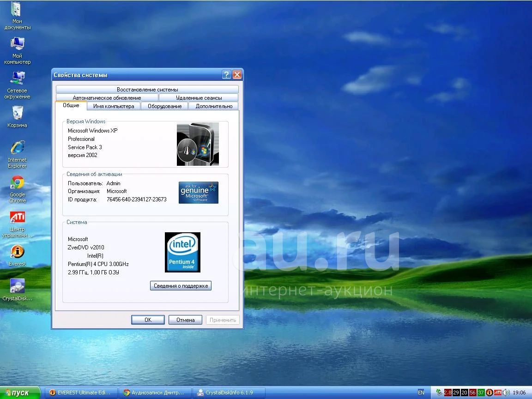
Task: Open the пуск Start menu
Action: (20, 393)
